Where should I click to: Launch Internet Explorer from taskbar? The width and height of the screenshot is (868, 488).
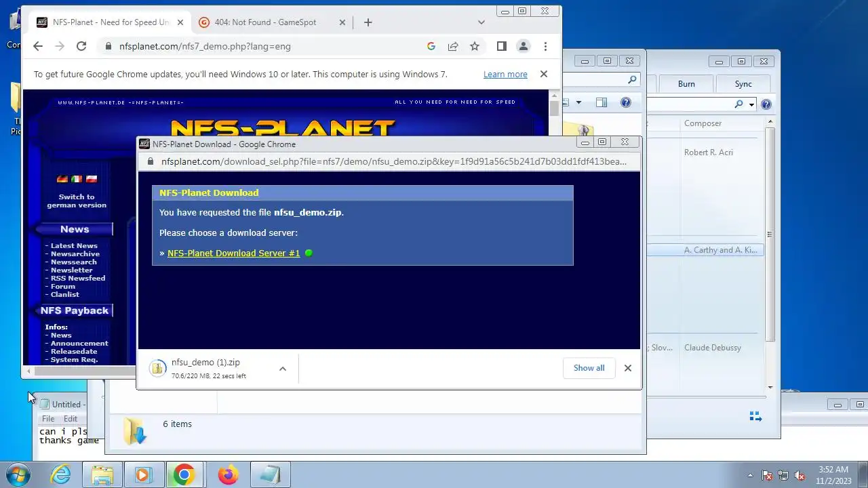click(x=61, y=474)
